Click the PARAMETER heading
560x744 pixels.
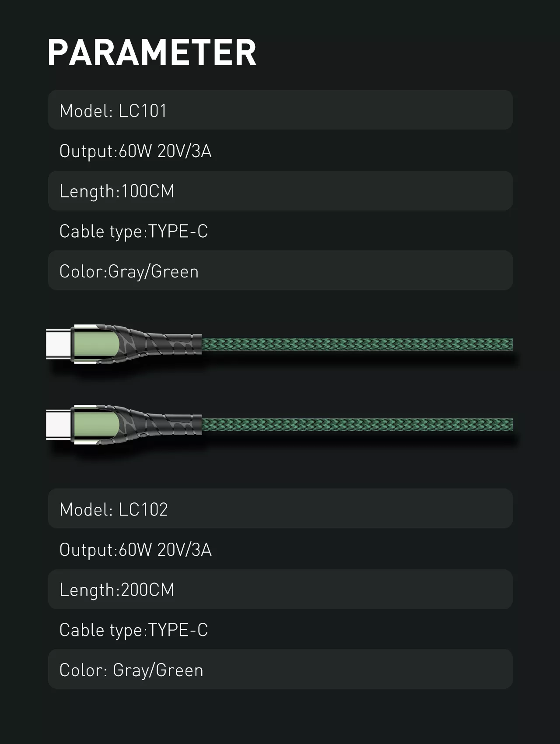pyautogui.click(x=152, y=53)
